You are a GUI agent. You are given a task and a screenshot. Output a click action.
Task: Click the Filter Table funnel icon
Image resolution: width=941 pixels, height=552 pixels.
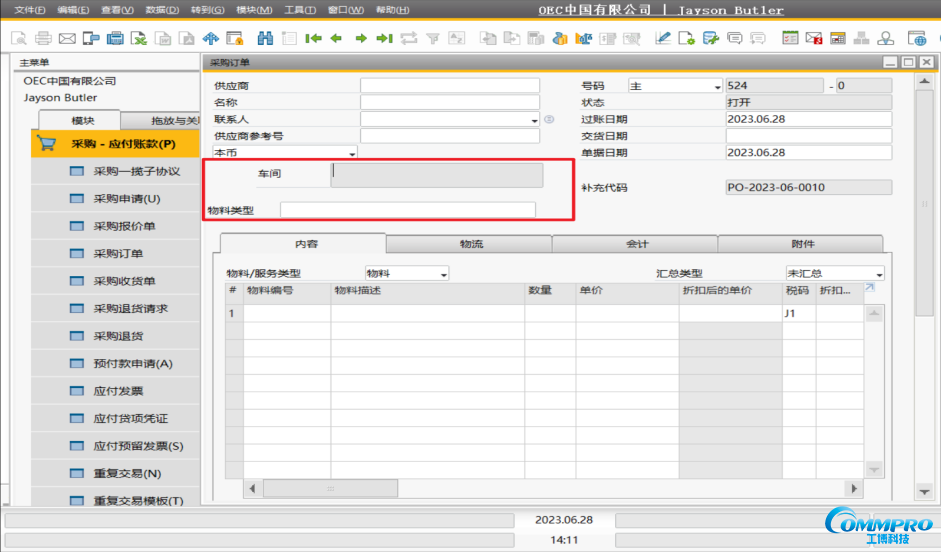(433, 38)
